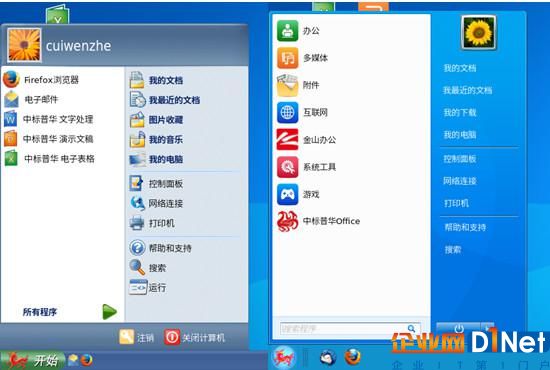Expand the arrow beside the power button

click(x=488, y=328)
